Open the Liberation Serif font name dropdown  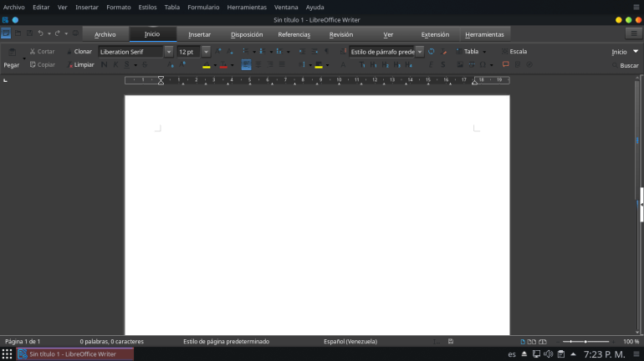tap(169, 52)
